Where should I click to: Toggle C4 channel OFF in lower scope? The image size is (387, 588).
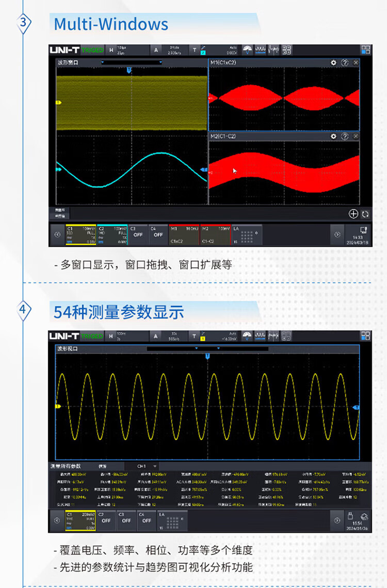(x=147, y=520)
